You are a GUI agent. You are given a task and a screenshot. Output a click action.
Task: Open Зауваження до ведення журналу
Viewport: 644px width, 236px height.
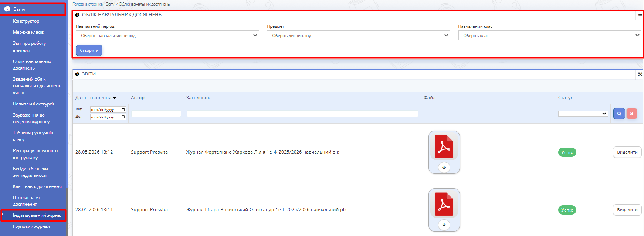(31, 118)
